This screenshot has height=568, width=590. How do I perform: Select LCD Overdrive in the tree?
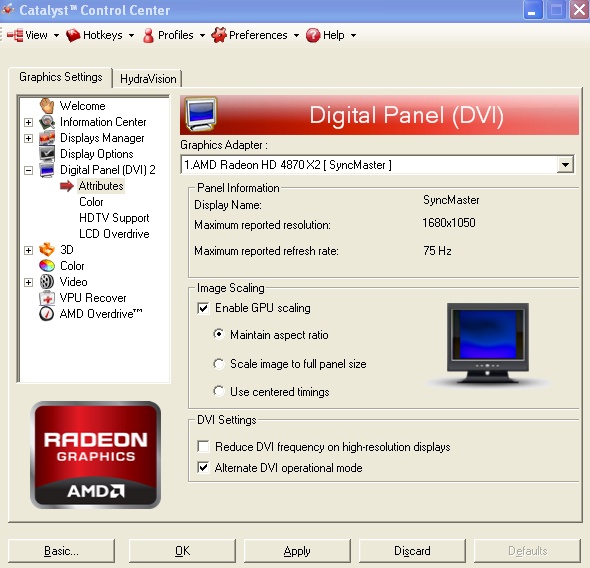click(x=114, y=234)
